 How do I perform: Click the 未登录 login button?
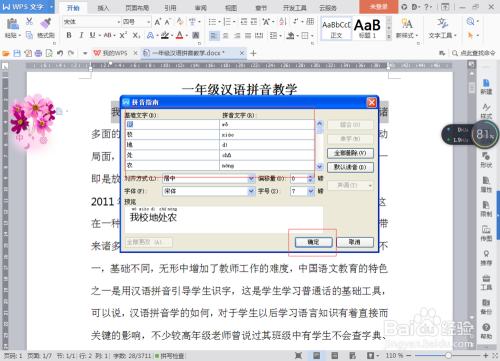pos(379,7)
